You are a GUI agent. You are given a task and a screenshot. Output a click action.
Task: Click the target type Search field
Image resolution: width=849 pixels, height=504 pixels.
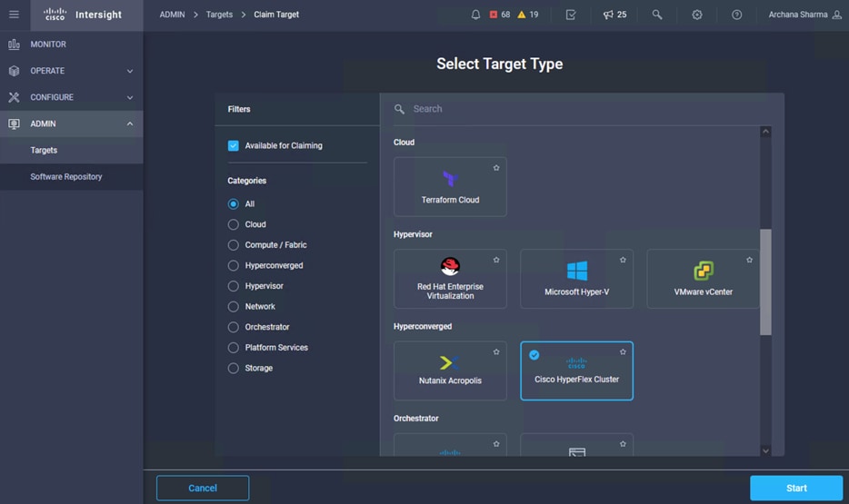tap(582, 109)
